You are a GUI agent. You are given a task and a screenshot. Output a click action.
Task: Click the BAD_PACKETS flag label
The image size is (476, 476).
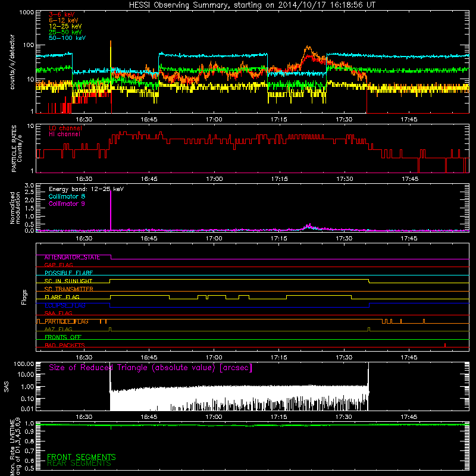pyautogui.click(x=65, y=346)
